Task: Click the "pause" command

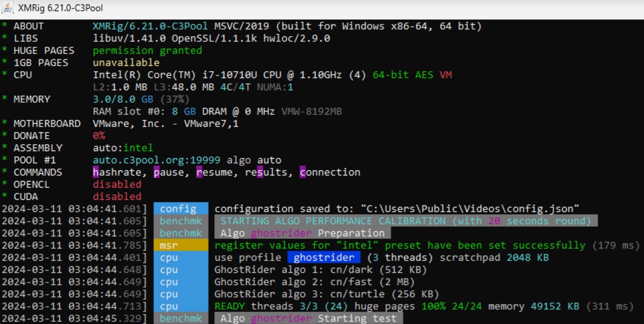Action: click(x=168, y=172)
